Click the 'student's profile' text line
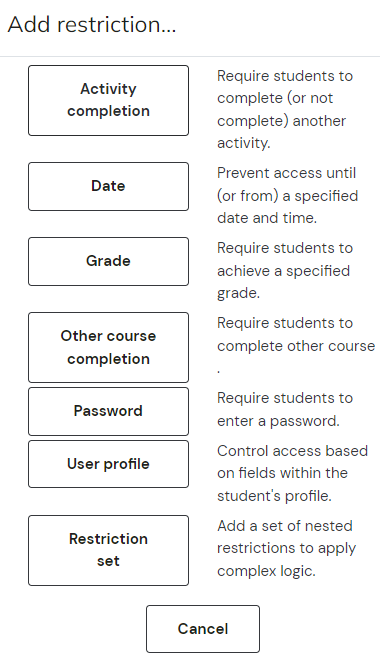This screenshot has height=656, width=380. coord(274,496)
